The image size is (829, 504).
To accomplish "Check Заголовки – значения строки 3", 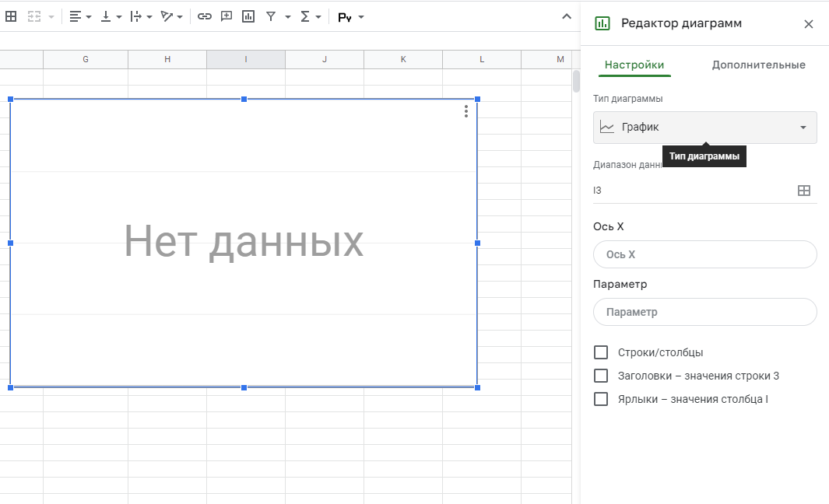I will [601, 376].
